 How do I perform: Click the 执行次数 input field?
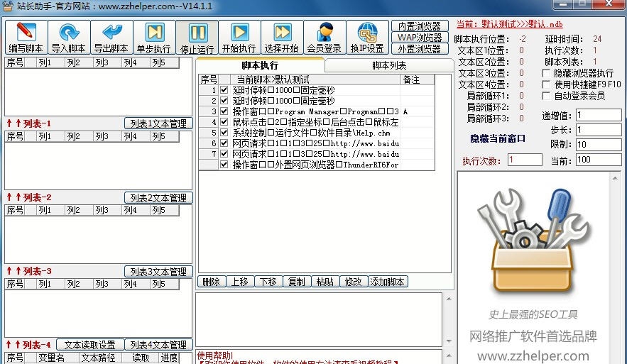(525, 160)
